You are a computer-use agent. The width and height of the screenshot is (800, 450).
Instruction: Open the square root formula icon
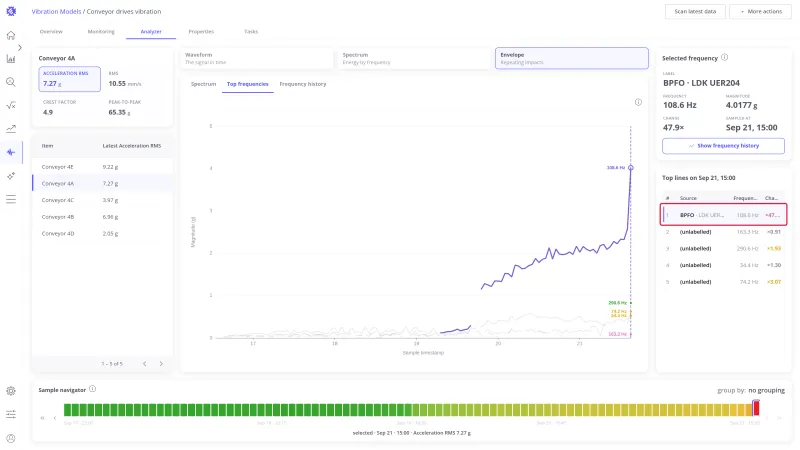[x=11, y=106]
